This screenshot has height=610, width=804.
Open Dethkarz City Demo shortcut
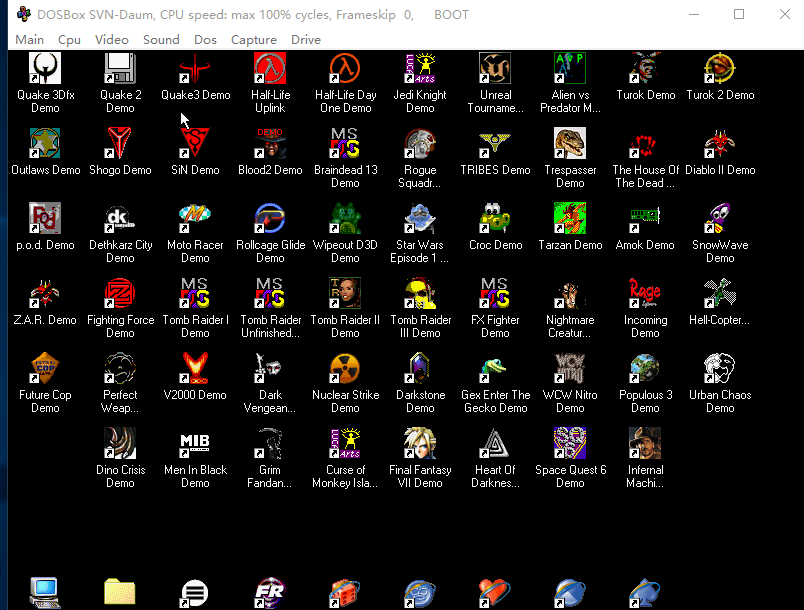click(x=120, y=218)
